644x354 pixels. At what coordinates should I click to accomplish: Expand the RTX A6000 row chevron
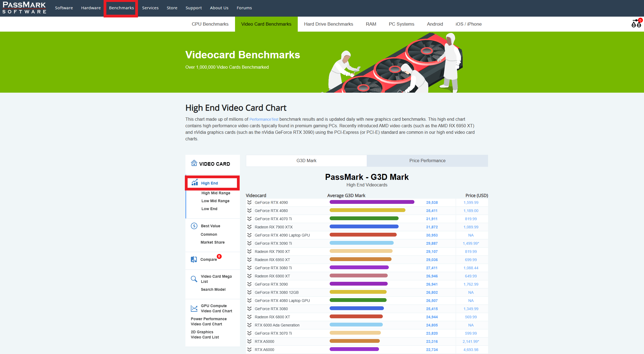[x=249, y=350]
